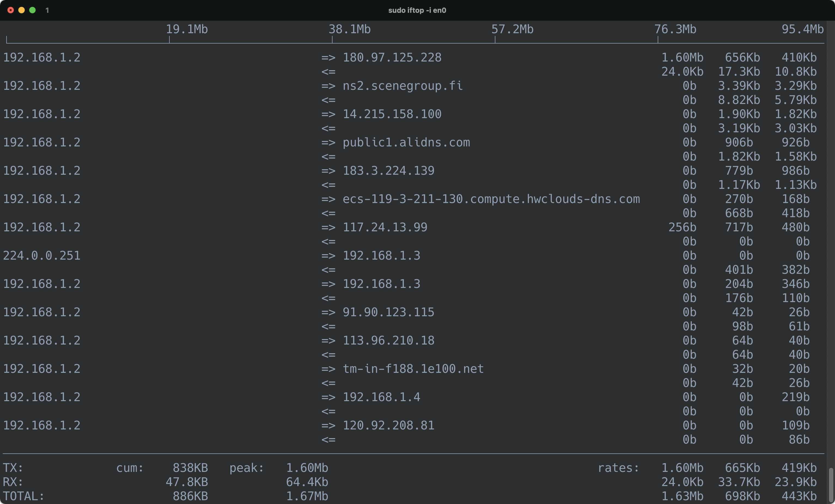Viewport: 835px width, 504px height.
Task: Click the green zoom window button
Action: click(32, 10)
